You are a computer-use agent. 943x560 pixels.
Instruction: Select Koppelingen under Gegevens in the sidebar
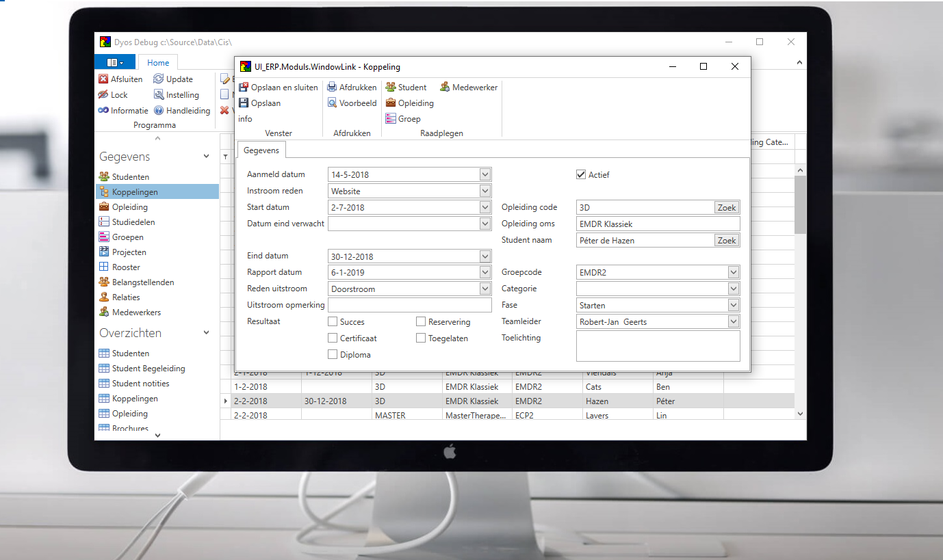(157, 192)
